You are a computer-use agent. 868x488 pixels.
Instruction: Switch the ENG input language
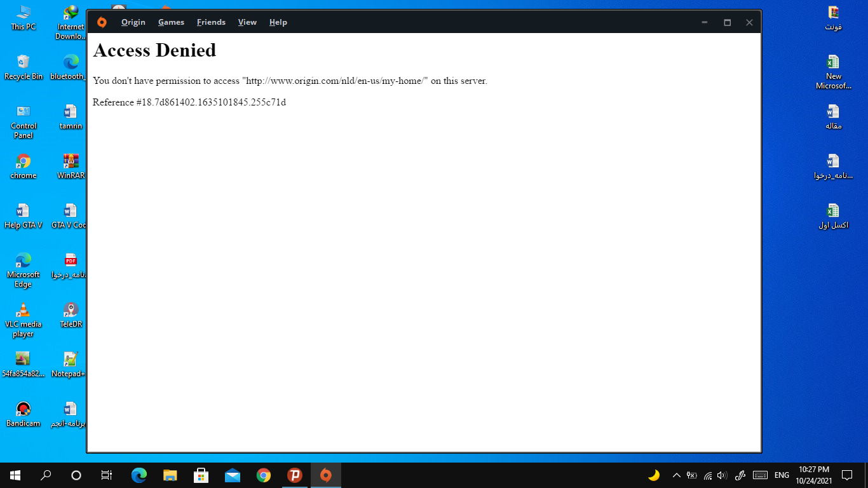(x=782, y=475)
